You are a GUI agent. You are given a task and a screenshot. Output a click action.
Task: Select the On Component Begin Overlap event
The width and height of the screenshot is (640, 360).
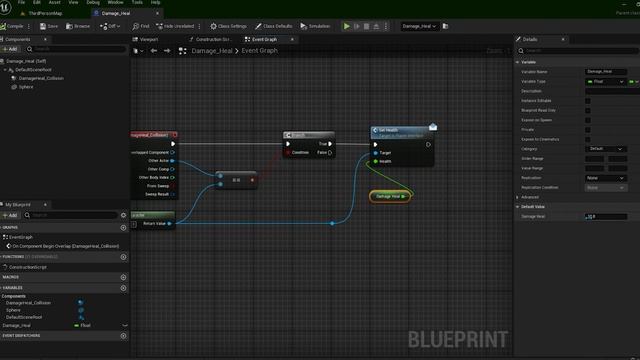(x=65, y=246)
